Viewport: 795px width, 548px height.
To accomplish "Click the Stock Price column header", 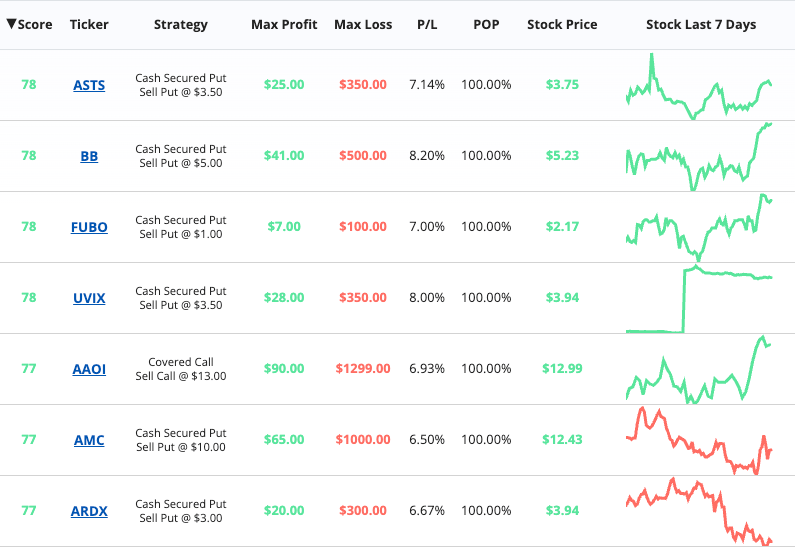I will (562, 24).
